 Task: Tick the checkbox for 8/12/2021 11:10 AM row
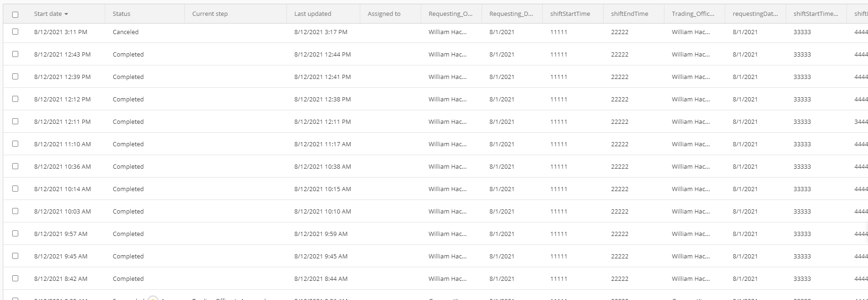(15, 144)
